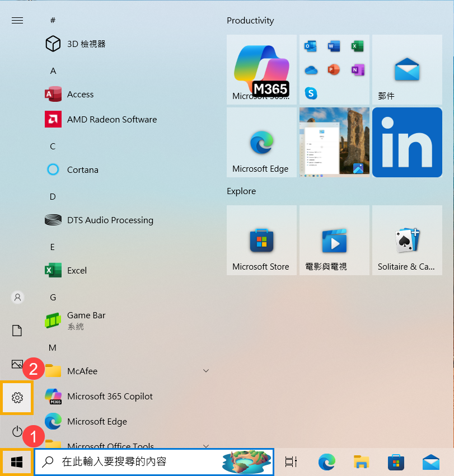Open Game Bar from the app list

point(75,321)
